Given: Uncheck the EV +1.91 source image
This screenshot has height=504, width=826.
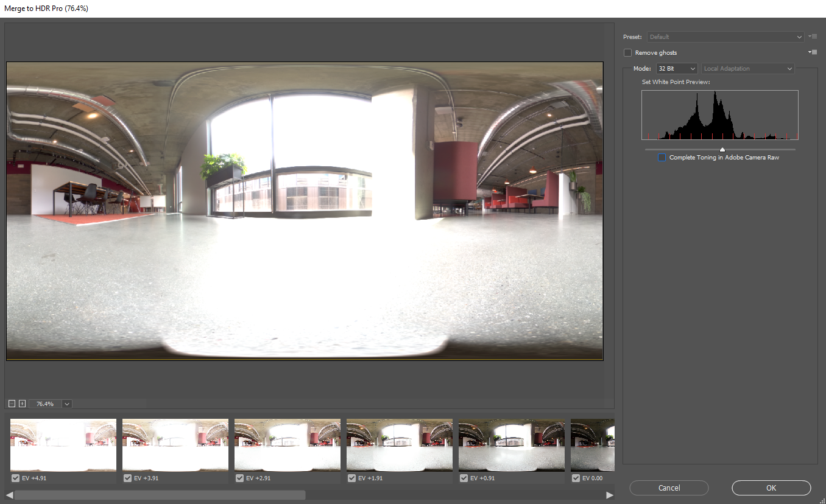Looking at the screenshot, I should click(x=351, y=478).
